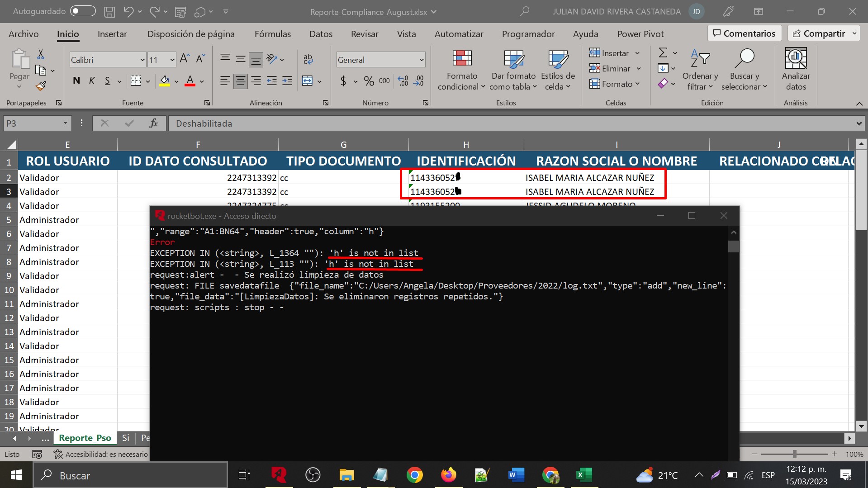
Task: Open the Calibri font name dropdown
Action: pos(142,60)
